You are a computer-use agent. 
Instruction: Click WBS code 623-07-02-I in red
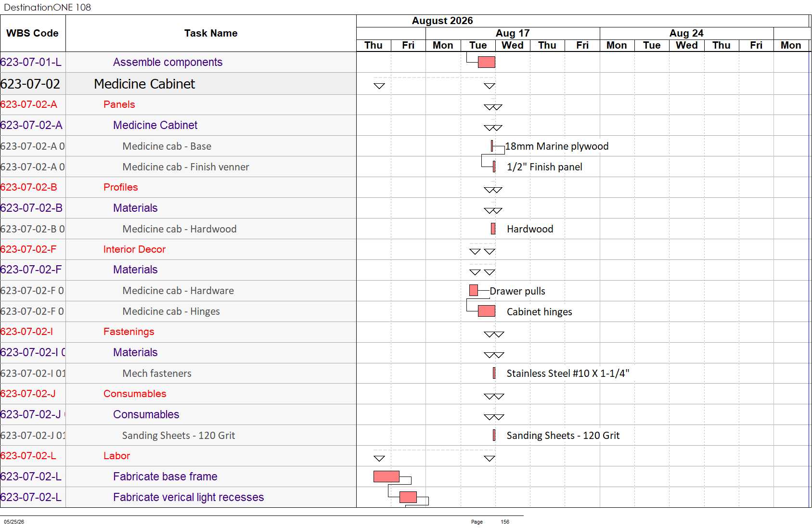click(26, 332)
